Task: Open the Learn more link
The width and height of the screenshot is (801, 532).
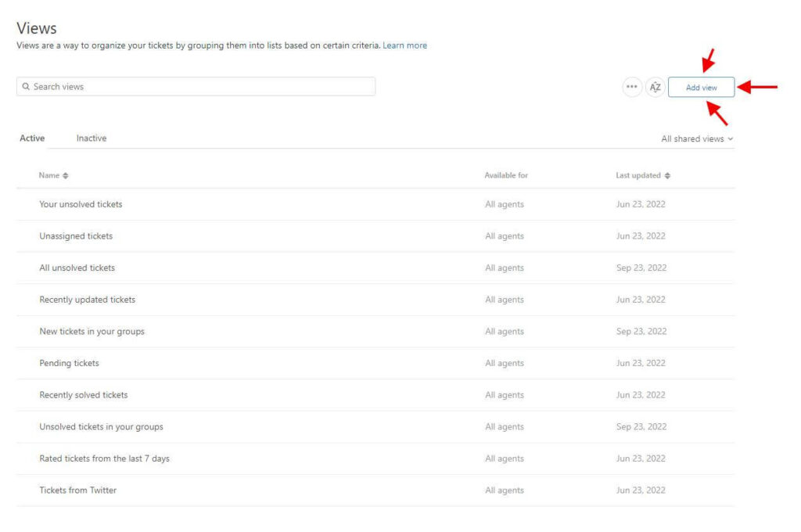Action: pyautogui.click(x=404, y=45)
